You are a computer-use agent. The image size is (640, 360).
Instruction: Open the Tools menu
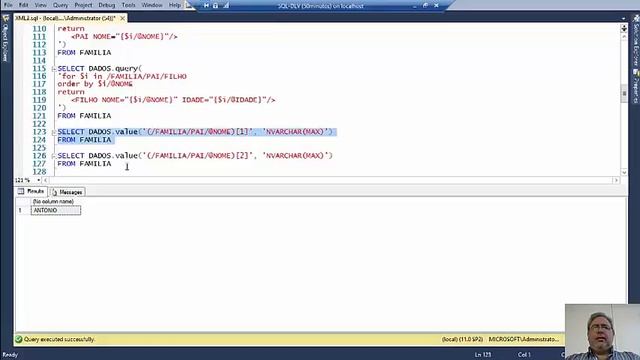tap(129, 5)
